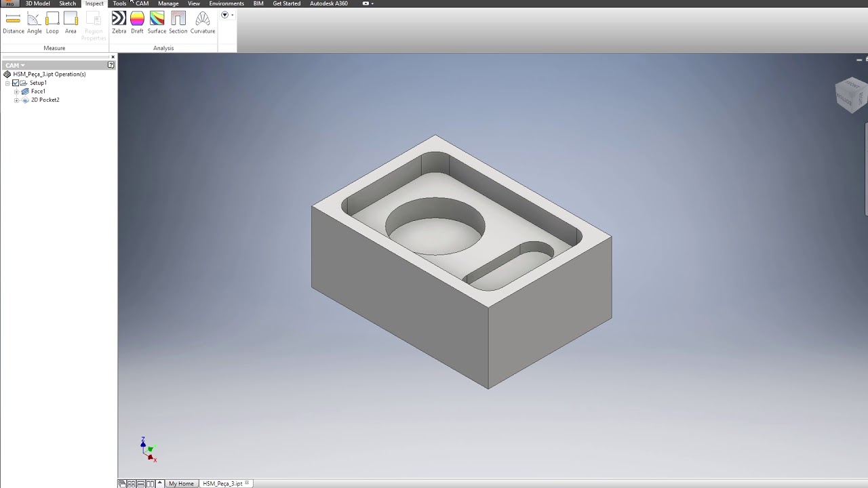Toggle the Setup1 checkbox
The height and width of the screenshot is (488, 868).
16,83
